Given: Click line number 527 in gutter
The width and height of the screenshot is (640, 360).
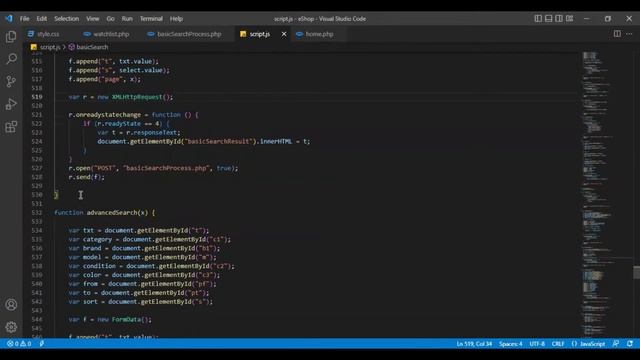Looking at the screenshot, I should pyautogui.click(x=37, y=168).
